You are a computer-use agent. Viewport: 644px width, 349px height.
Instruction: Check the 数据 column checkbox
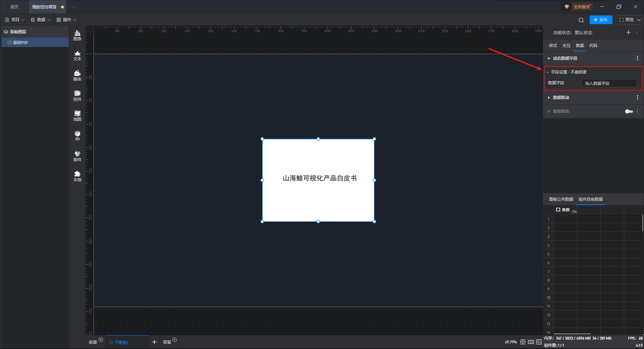558,210
